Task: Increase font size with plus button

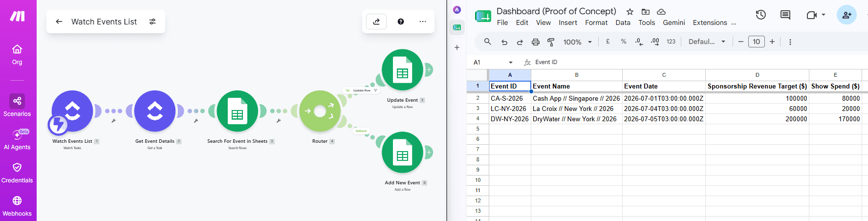Action: point(772,42)
